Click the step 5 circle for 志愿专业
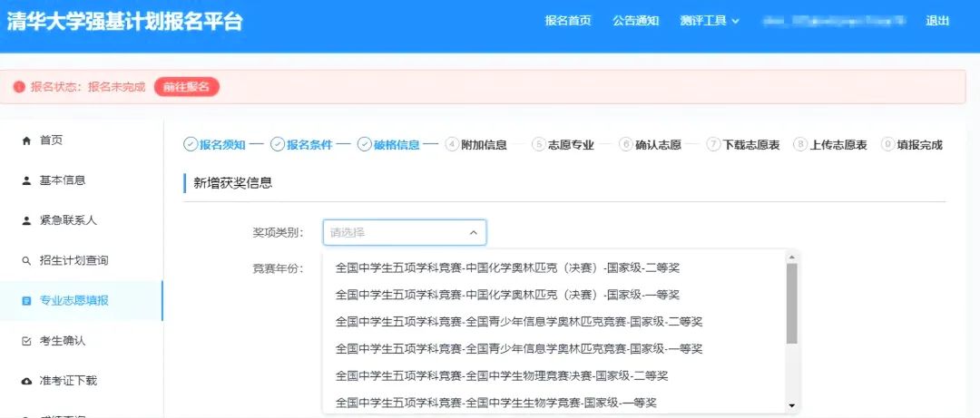Screen dimensions: 980x418 (x=539, y=144)
